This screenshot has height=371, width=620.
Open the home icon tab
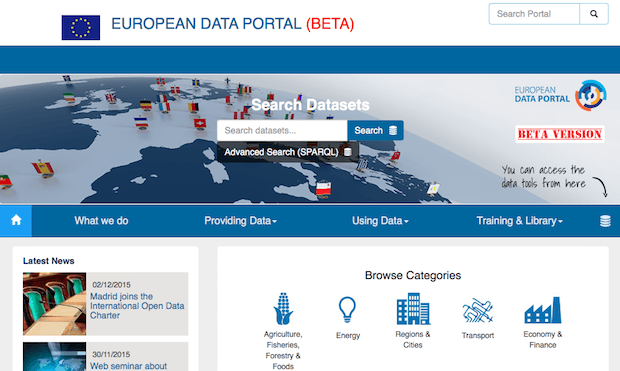16,220
